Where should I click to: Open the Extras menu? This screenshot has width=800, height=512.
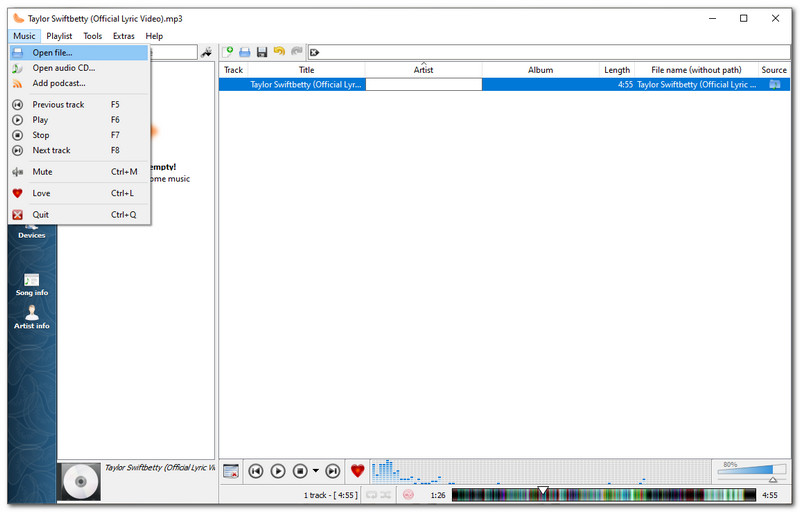pos(123,36)
